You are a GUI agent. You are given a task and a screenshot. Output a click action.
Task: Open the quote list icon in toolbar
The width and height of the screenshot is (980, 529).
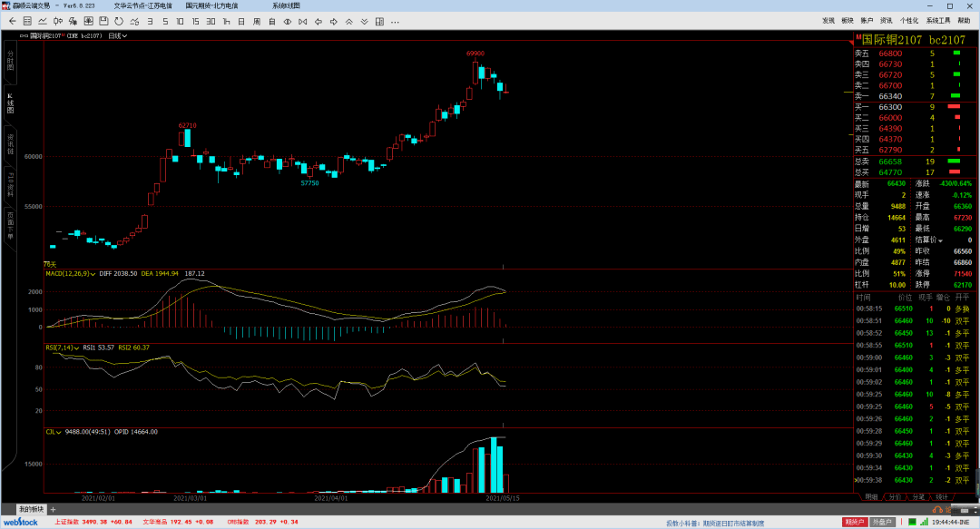(27, 21)
